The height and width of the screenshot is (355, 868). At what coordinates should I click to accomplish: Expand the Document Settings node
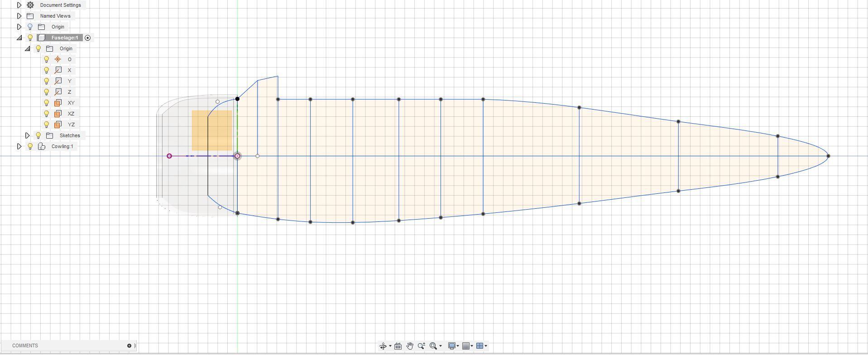[19, 5]
